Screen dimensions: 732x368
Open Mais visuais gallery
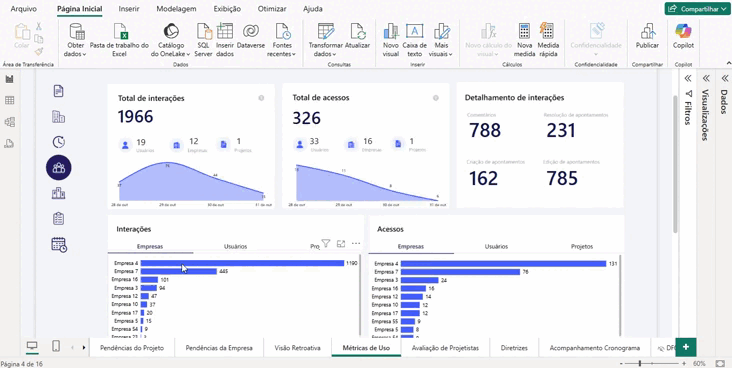442,40
